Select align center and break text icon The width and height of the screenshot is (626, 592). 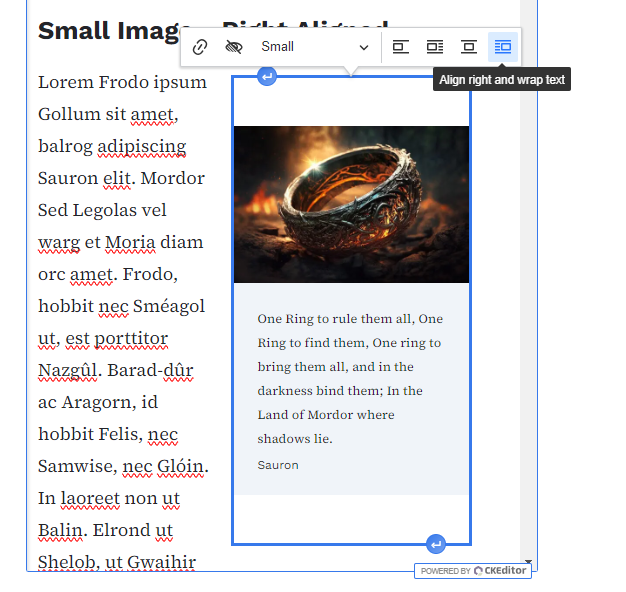tap(468, 47)
